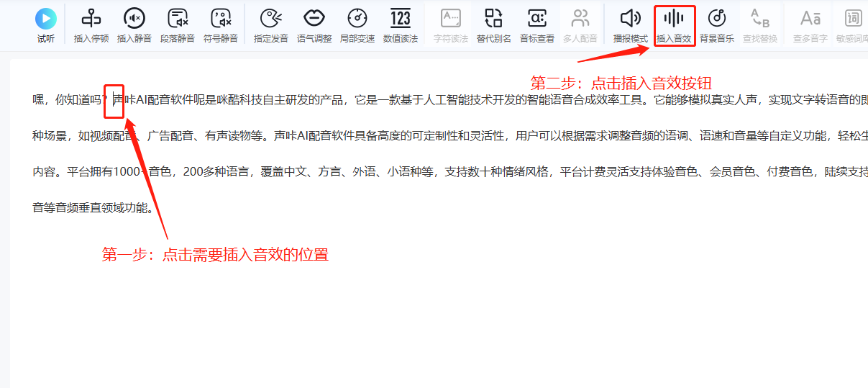Image resolution: width=868 pixels, height=388 pixels.
Task: Apply 段落静音 from the toolbar
Action: (178, 25)
